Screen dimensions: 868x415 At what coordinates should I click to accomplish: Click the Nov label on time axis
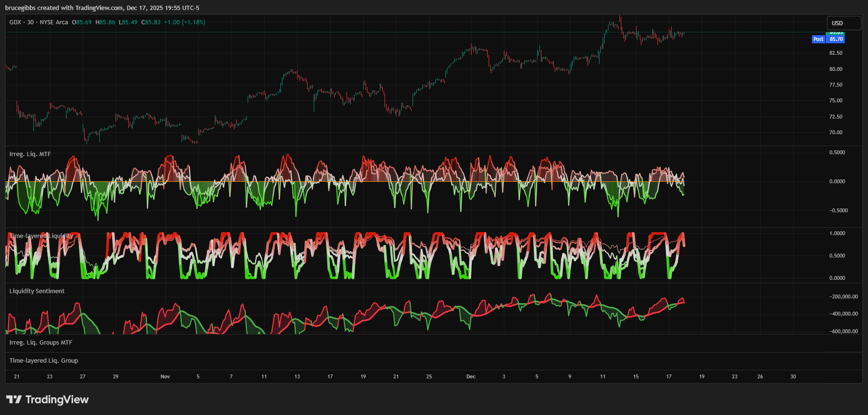[x=165, y=376]
